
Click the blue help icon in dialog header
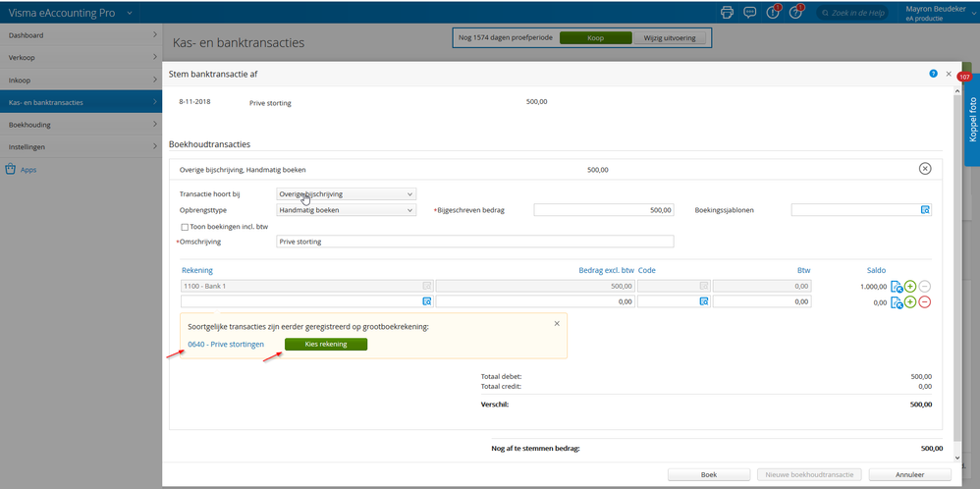(x=933, y=74)
